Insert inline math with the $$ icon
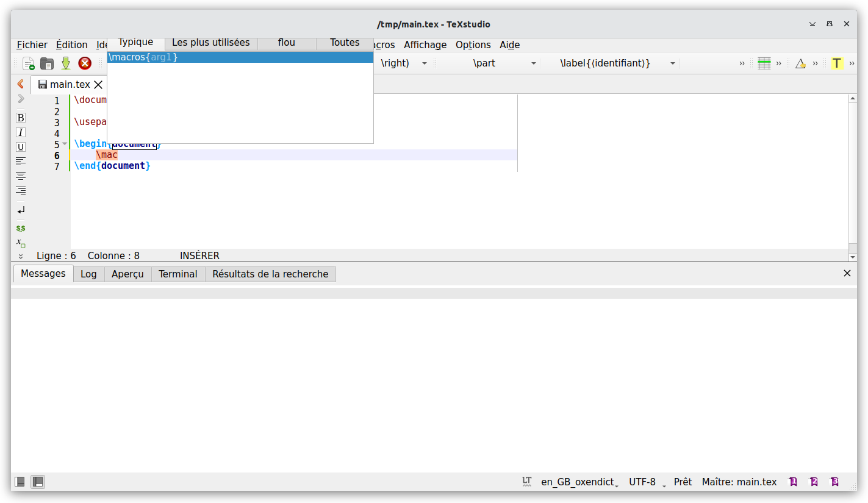 [x=20, y=227]
